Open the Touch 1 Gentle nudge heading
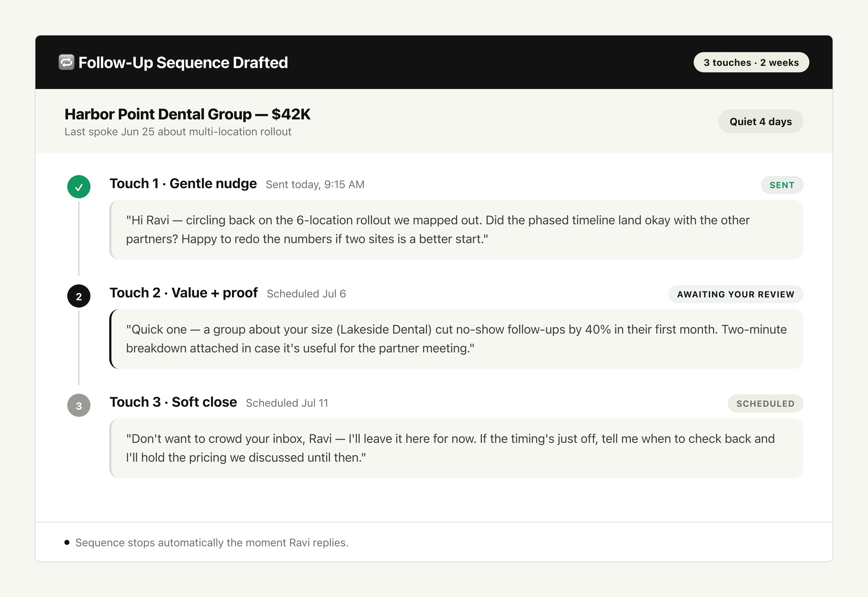Viewport: 868px width, 597px height. (x=183, y=184)
